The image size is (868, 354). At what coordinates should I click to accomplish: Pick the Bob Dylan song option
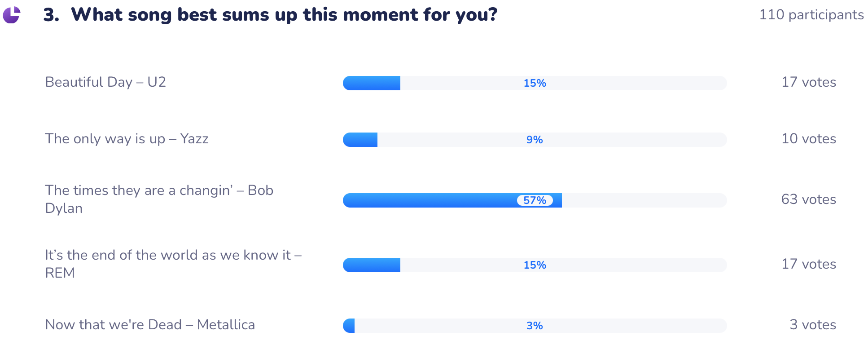159,199
